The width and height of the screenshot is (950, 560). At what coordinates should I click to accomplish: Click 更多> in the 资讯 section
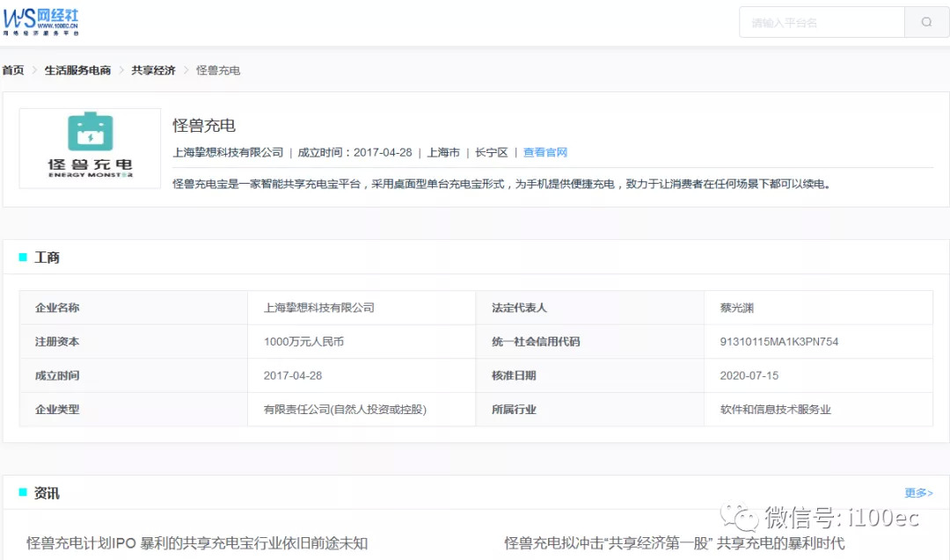[x=918, y=493]
